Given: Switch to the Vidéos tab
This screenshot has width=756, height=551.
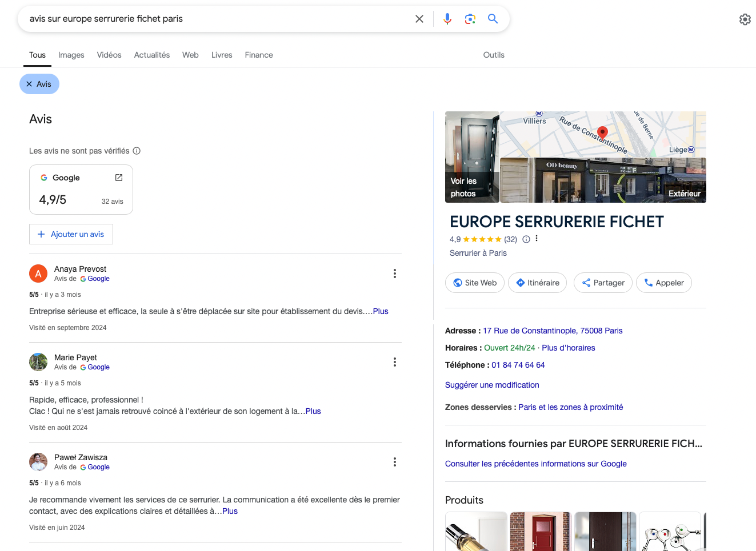Looking at the screenshot, I should pyautogui.click(x=109, y=55).
